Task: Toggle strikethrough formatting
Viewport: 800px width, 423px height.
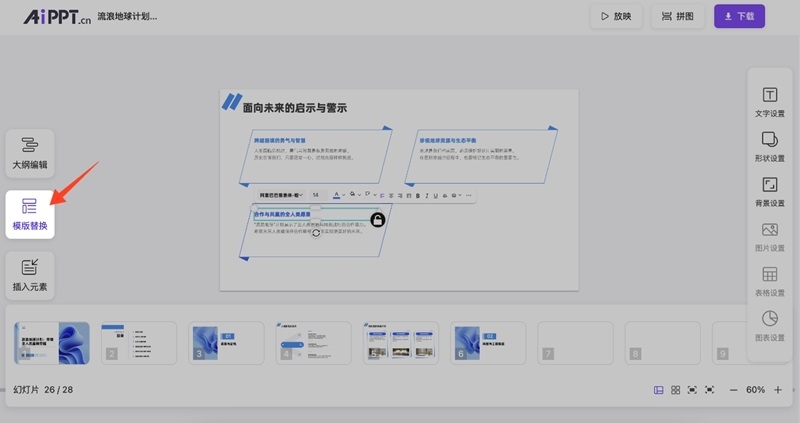Action: pyautogui.click(x=445, y=195)
